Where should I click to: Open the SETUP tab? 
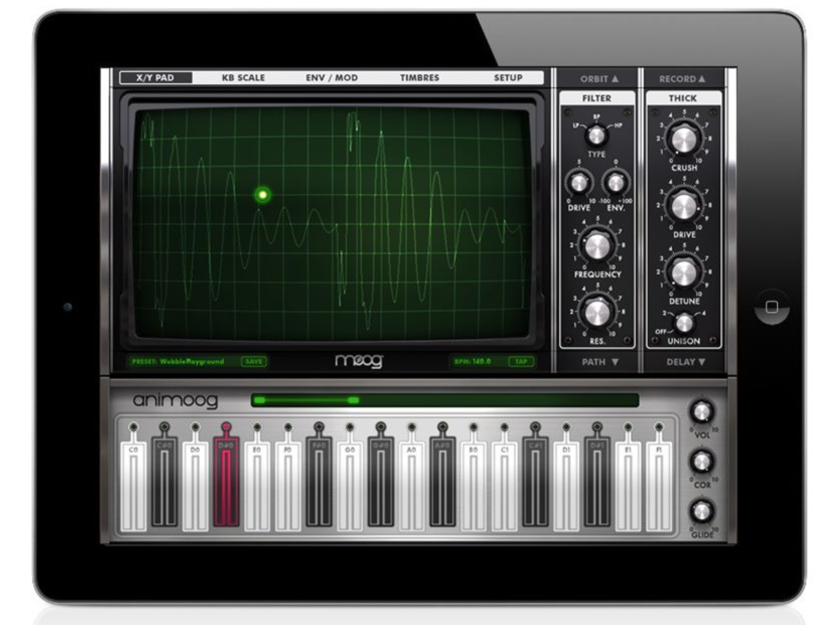coord(508,78)
